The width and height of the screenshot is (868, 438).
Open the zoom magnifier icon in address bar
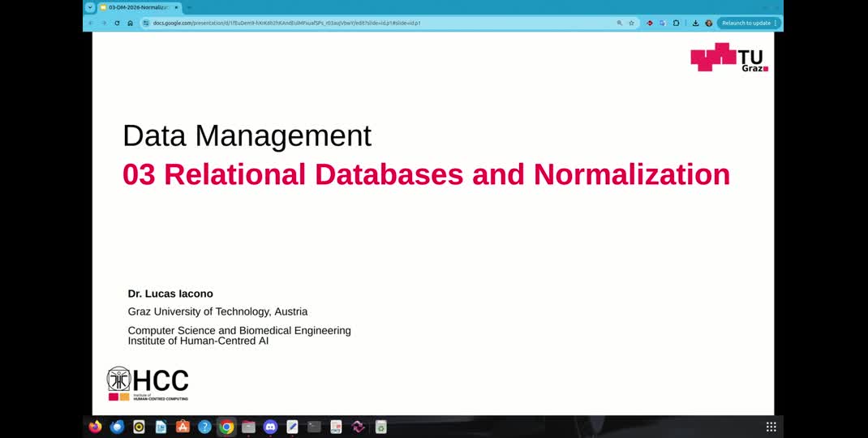pos(620,24)
